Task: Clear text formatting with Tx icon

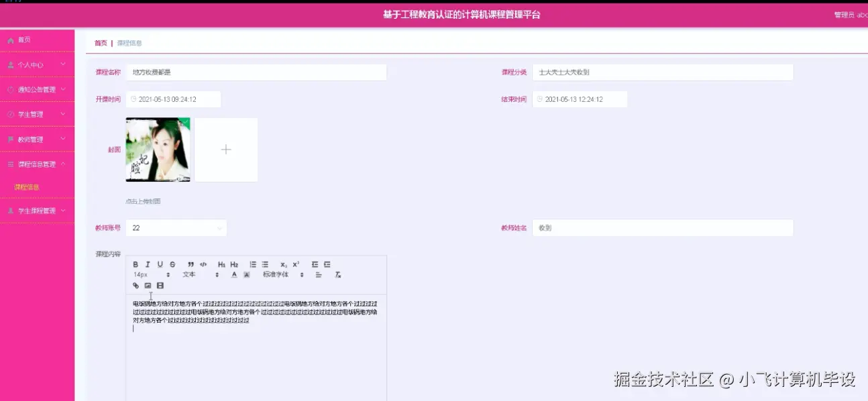Action: coord(338,275)
